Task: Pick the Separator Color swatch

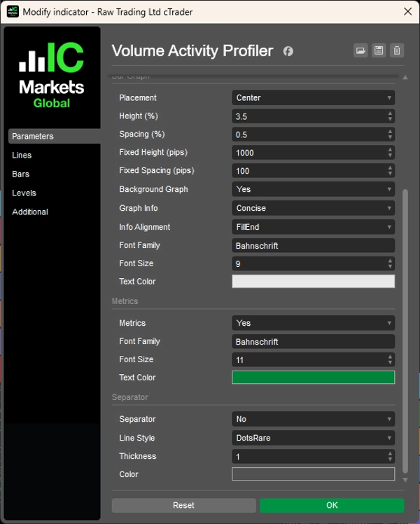Action: 313,474
